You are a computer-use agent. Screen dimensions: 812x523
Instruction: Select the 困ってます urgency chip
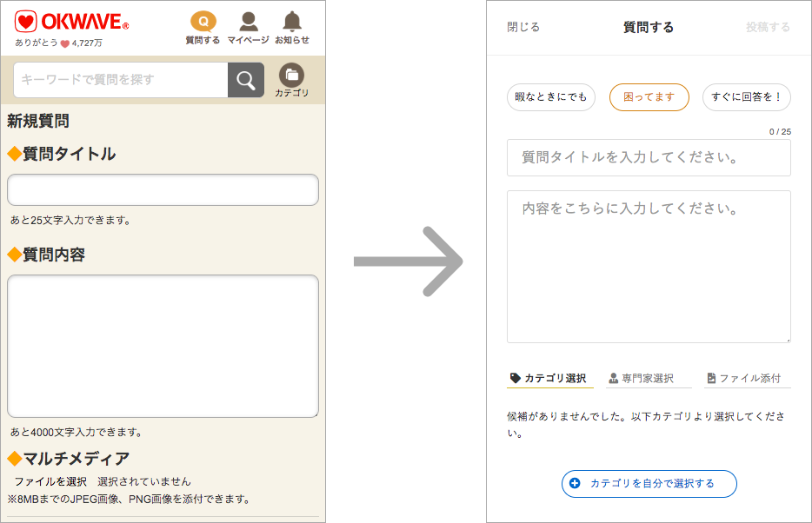click(x=649, y=97)
